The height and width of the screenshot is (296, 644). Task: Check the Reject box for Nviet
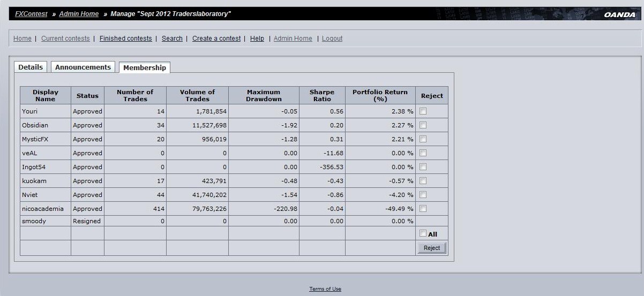click(x=423, y=195)
